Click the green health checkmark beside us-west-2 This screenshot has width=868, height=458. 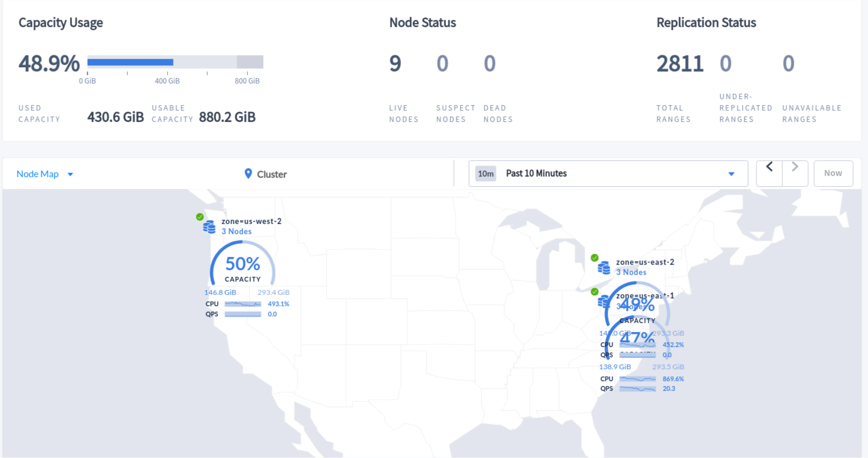[x=200, y=217]
